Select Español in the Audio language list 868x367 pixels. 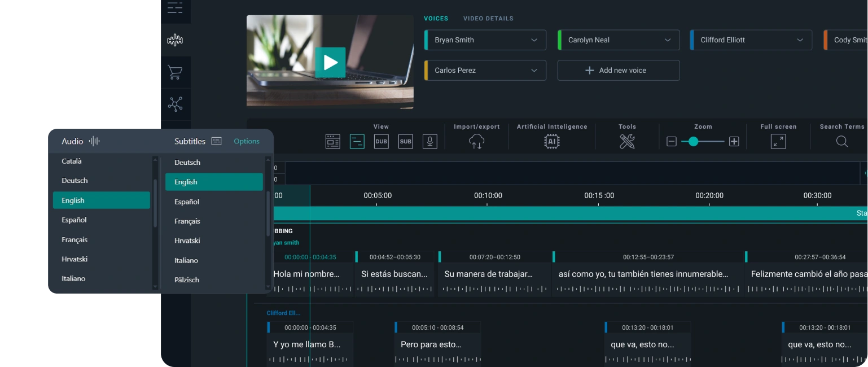click(x=74, y=220)
